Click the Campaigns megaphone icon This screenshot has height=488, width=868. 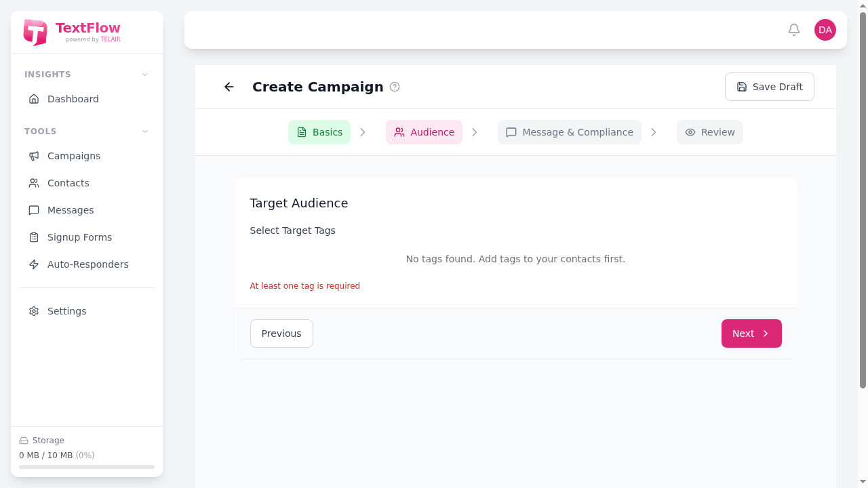click(x=34, y=156)
